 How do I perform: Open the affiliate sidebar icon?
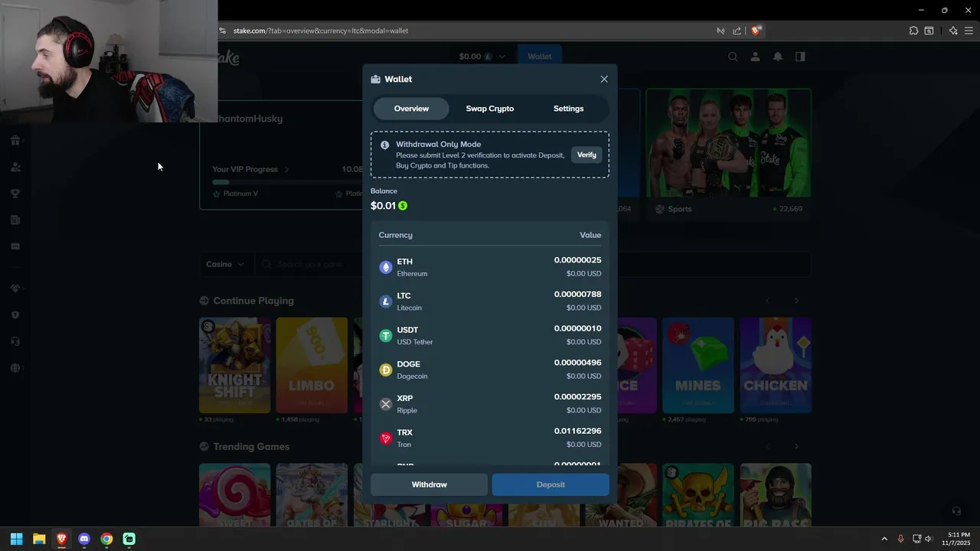pos(15,167)
